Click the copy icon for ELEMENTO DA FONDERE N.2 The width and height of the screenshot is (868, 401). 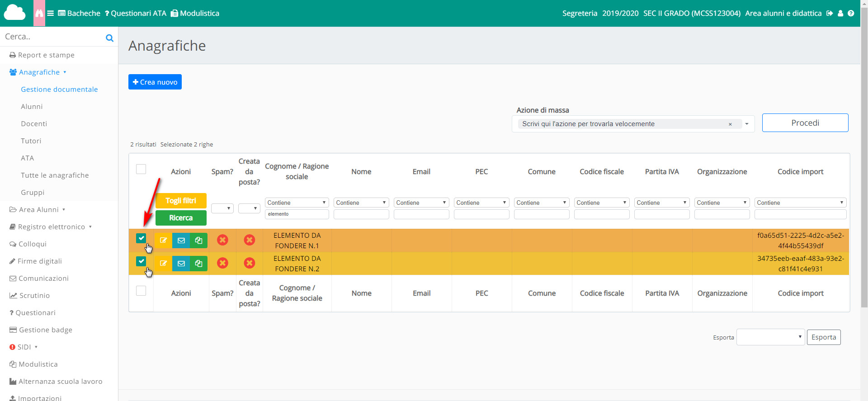point(198,264)
